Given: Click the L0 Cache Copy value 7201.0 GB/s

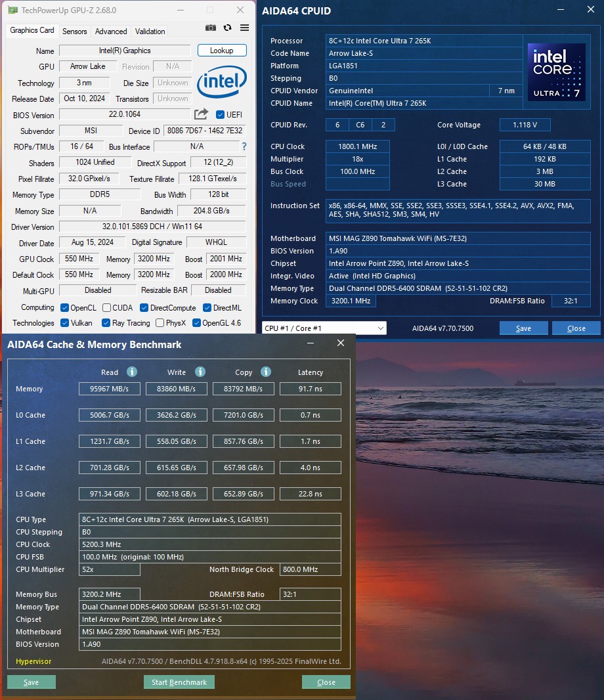Looking at the screenshot, I should tap(244, 415).
